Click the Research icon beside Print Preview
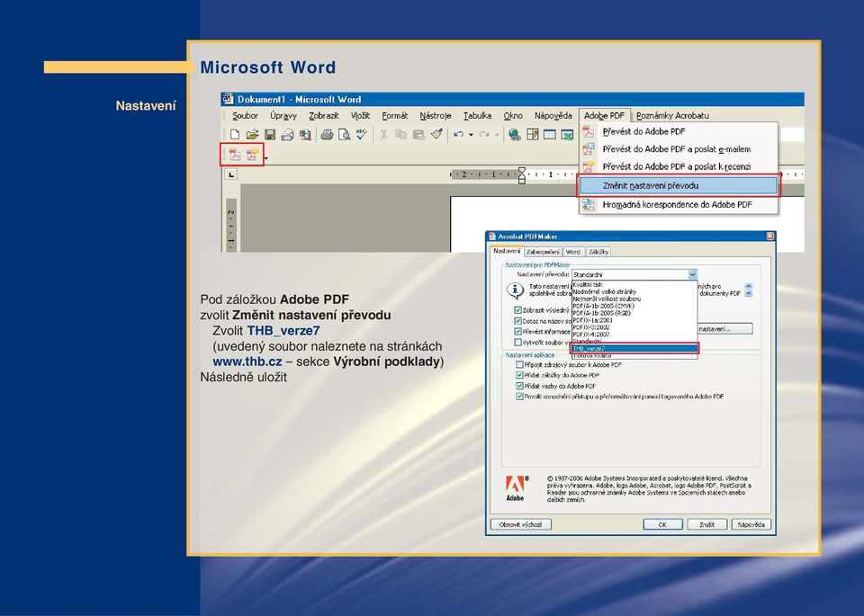Screen dimensions: 864x616 (x=305, y=134)
